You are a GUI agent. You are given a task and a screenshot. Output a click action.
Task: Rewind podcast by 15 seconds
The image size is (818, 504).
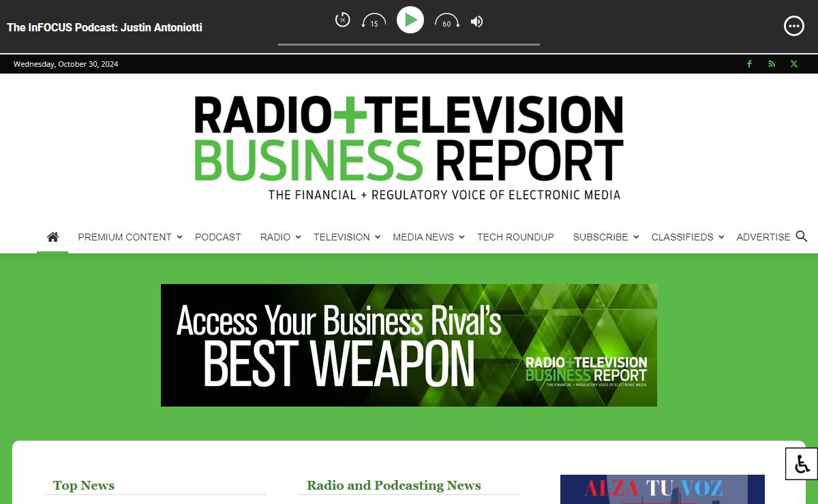pyautogui.click(x=374, y=22)
